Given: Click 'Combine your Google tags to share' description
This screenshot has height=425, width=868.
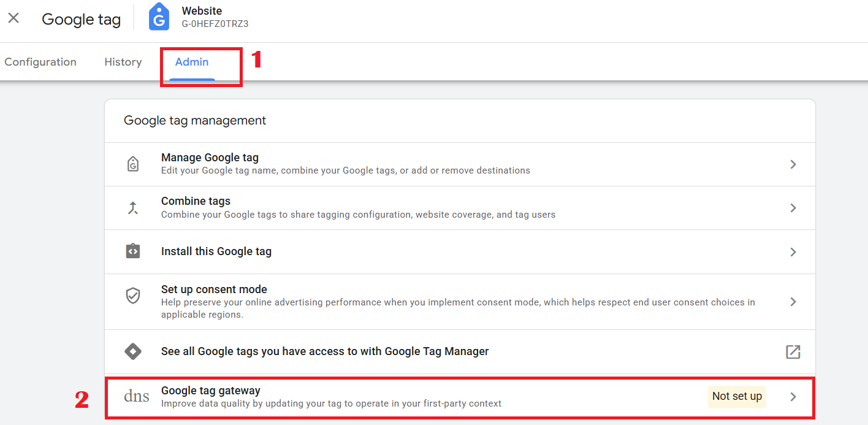Looking at the screenshot, I should coord(359,215).
